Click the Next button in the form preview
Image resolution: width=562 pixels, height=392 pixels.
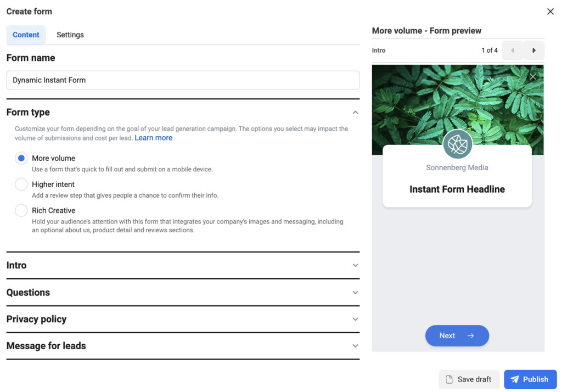(457, 335)
